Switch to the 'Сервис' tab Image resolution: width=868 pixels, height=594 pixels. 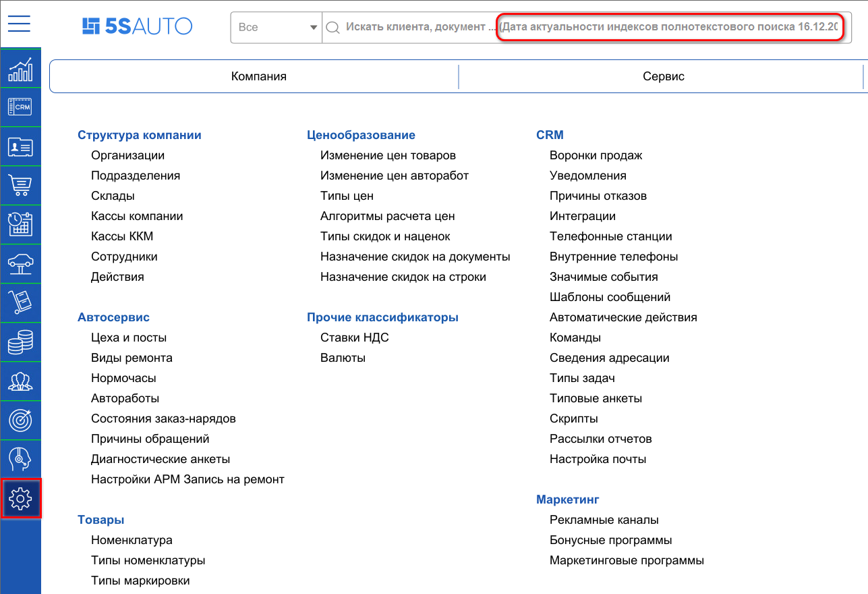[663, 76]
